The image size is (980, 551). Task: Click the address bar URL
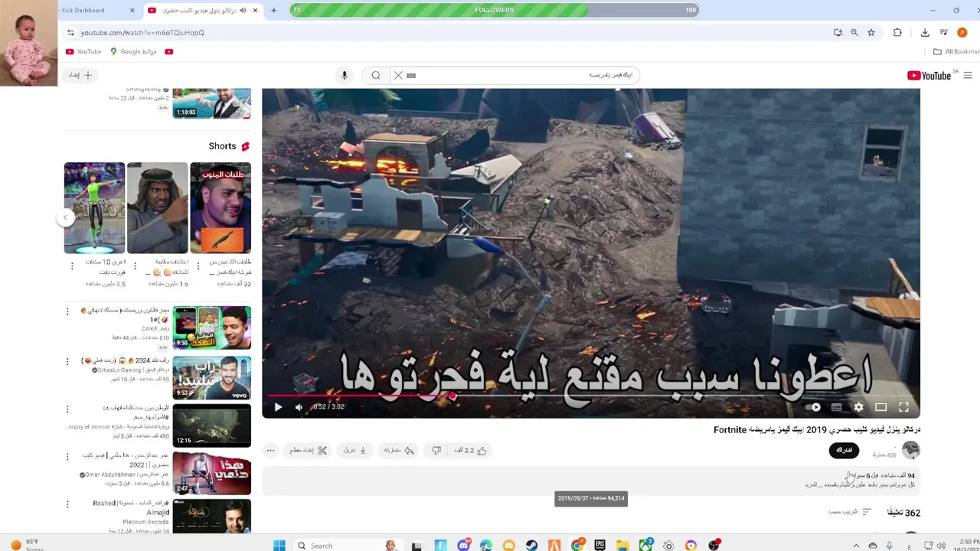(142, 33)
